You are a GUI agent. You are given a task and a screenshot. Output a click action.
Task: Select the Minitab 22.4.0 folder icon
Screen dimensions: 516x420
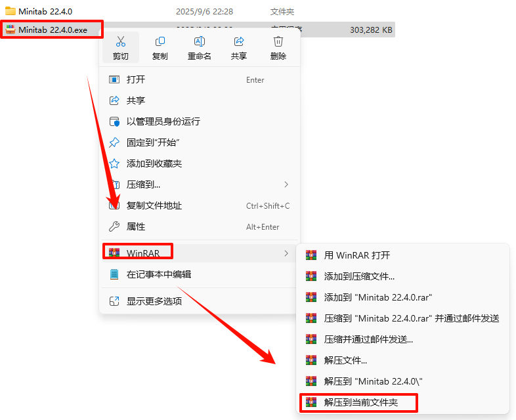tap(11, 11)
